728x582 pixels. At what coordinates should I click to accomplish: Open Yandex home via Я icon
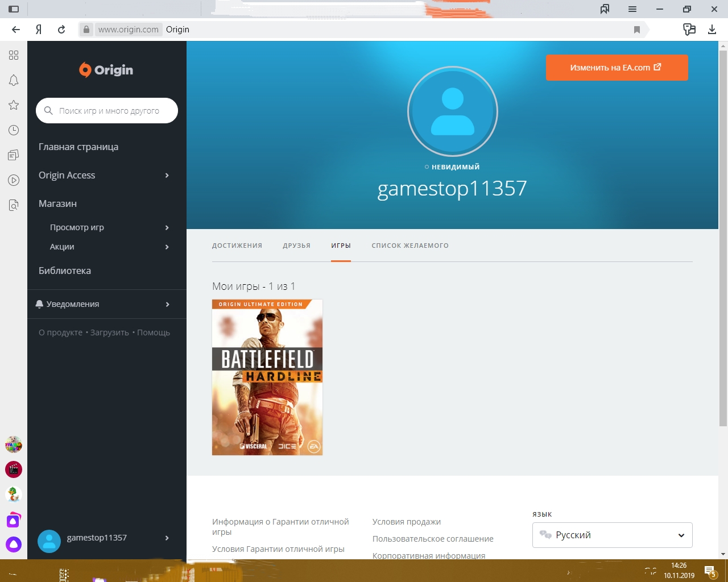tap(39, 30)
